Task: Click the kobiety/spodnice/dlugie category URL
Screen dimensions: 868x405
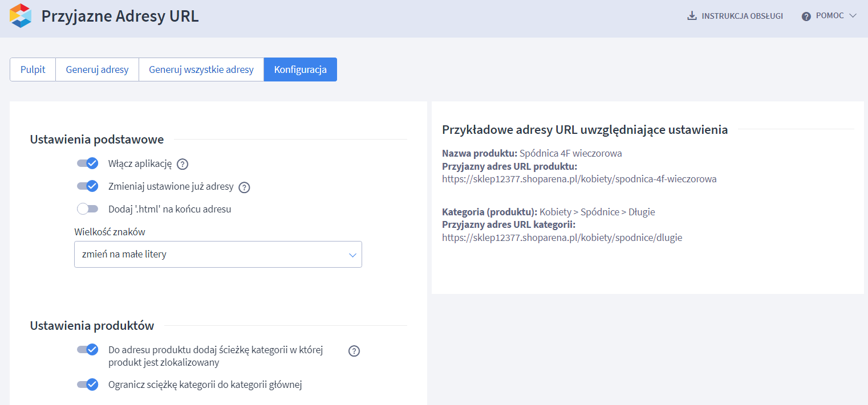Action: click(562, 238)
